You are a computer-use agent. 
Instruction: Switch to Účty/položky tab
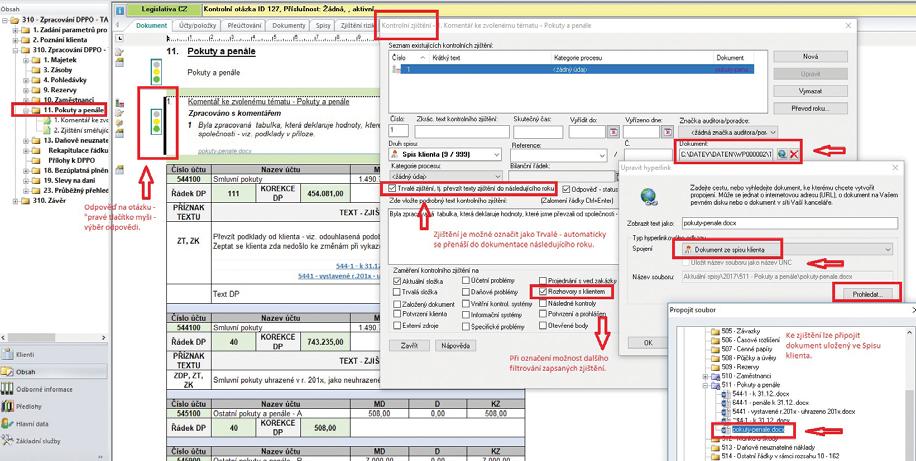(x=196, y=26)
